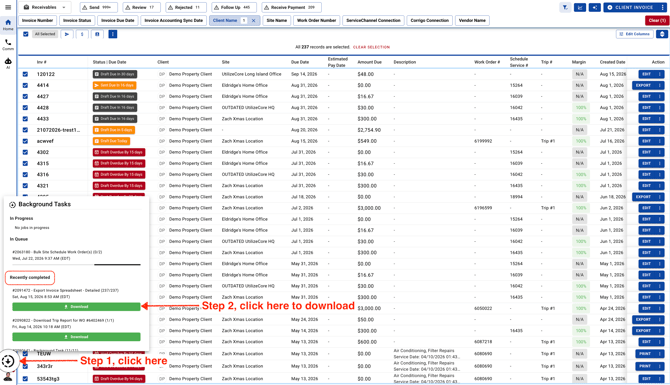The height and width of the screenshot is (385, 670).
Task: Switch to the Follow Up 445 tab
Action: pos(234,7)
